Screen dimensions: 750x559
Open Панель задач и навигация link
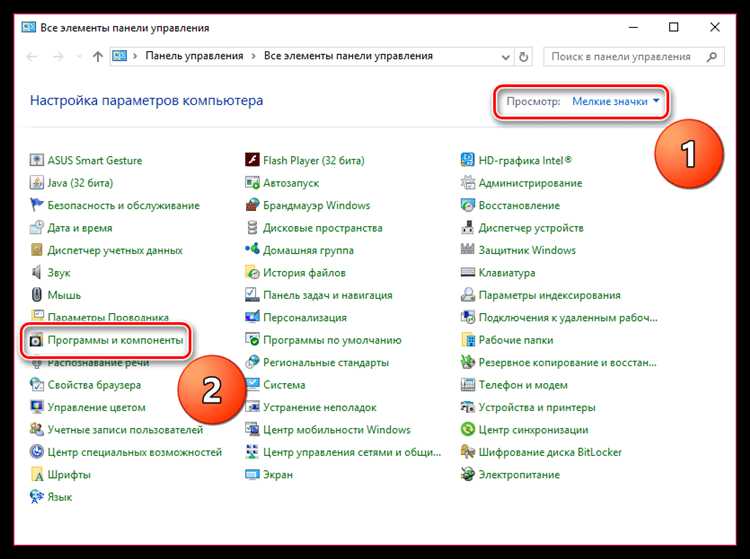pos(328,295)
